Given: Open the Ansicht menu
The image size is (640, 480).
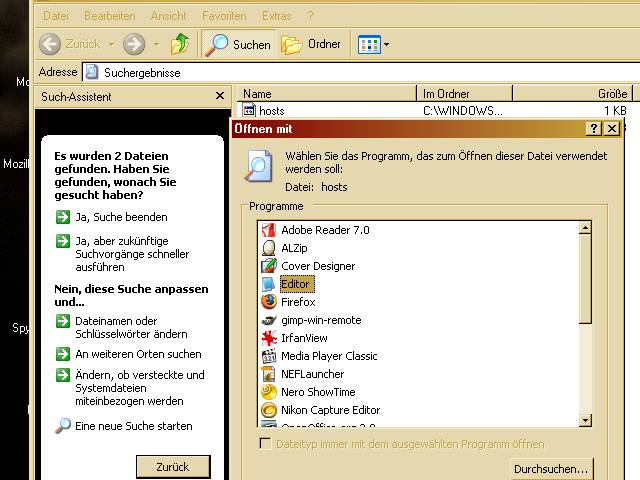Looking at the screenshot, I should pyautogui.click(x=168, y=16).
